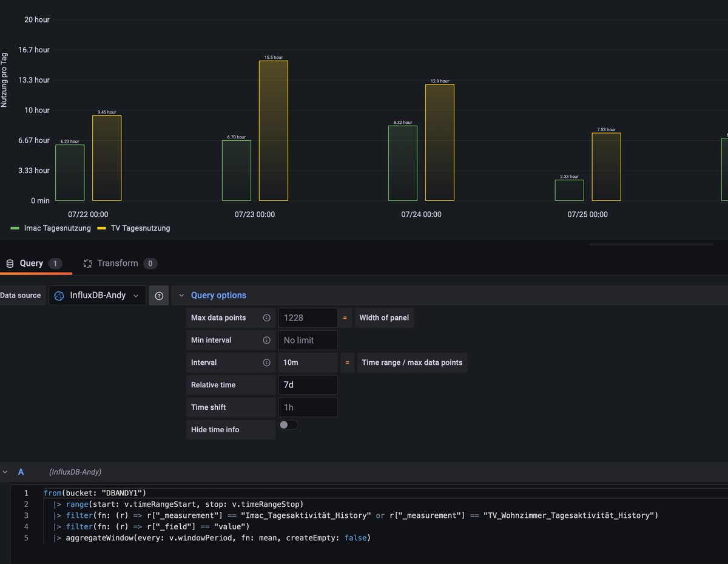Toggle Imac Tagesnutzung series in legend

pyautogui.click(x=57, y=228)
